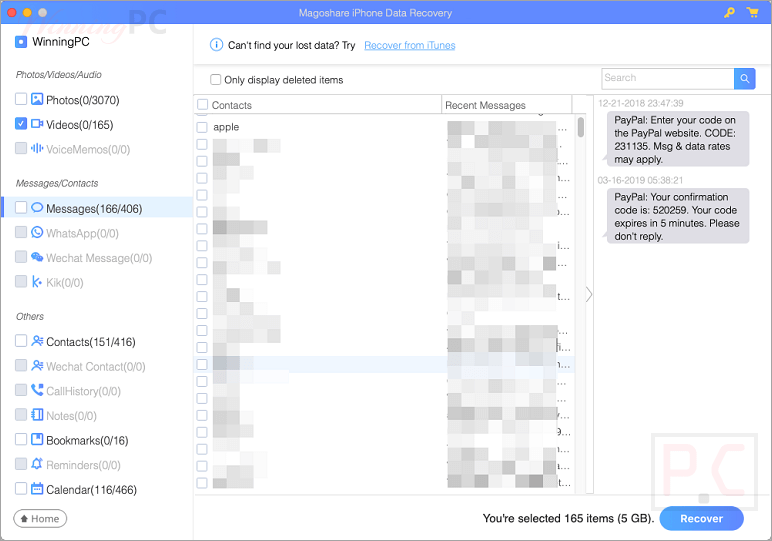Select the PayPal confirmation code 520259 message
This screenshot has width=772, height=541.
click(677, 216)
